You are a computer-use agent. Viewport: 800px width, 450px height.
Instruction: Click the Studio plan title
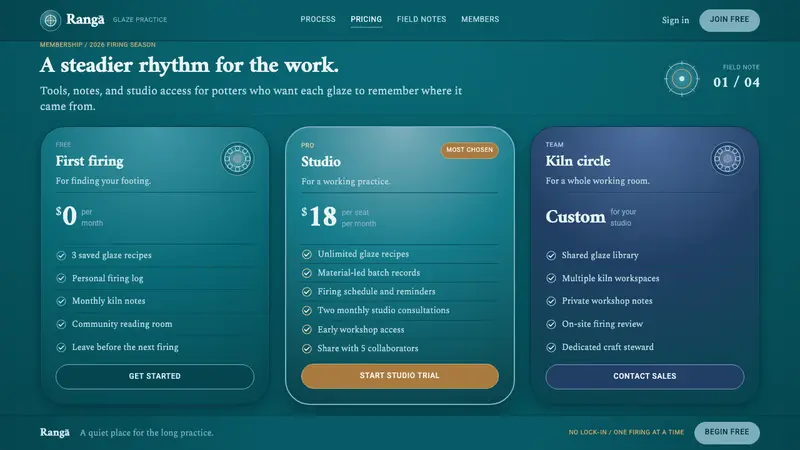tap(320, 162)
